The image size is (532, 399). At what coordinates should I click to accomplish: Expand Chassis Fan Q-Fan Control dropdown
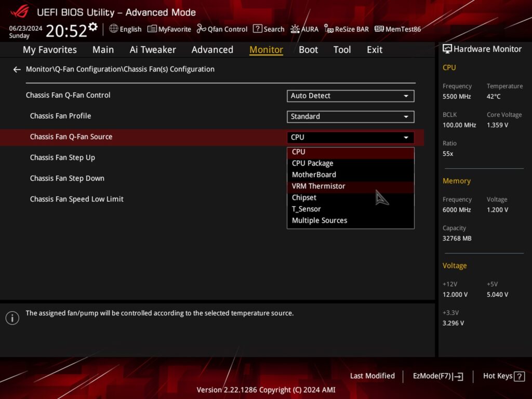351,96
